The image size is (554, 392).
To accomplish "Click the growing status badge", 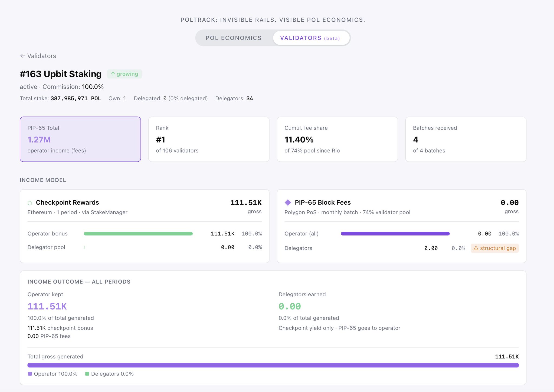I will point(124,74).
